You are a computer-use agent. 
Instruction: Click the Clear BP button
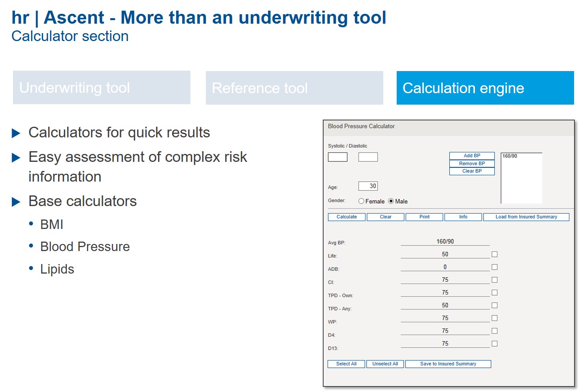pyautogui.click(x=472, y=171)
